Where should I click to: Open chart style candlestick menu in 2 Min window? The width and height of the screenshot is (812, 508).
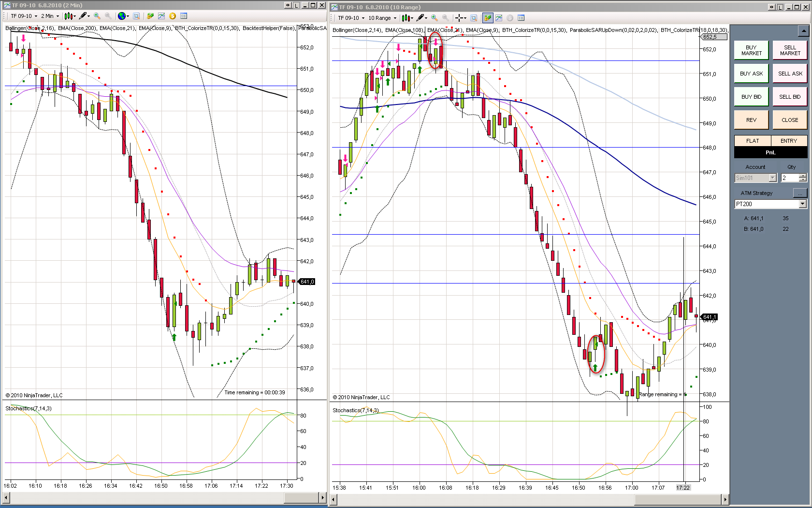click(70, 16)
